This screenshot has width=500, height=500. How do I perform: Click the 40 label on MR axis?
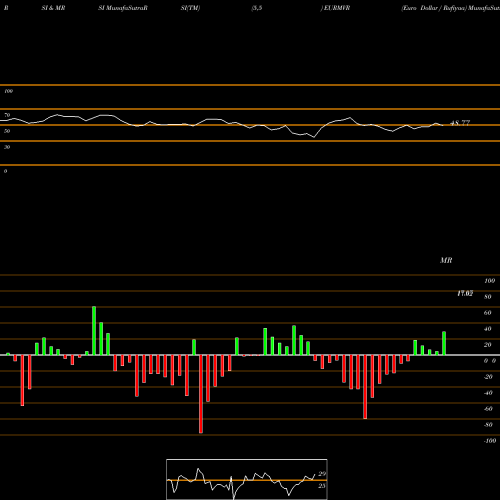tap(488, 329)
